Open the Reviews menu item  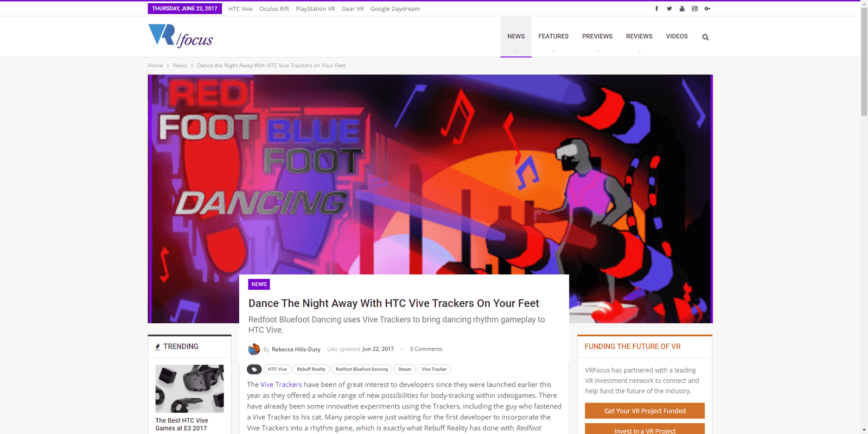click(x=639, y=36)
